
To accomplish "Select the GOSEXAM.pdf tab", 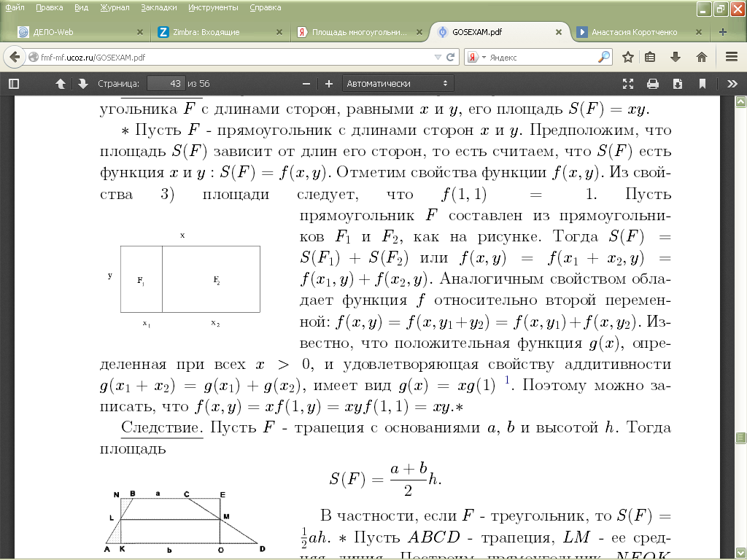I will tap(498, 32).
